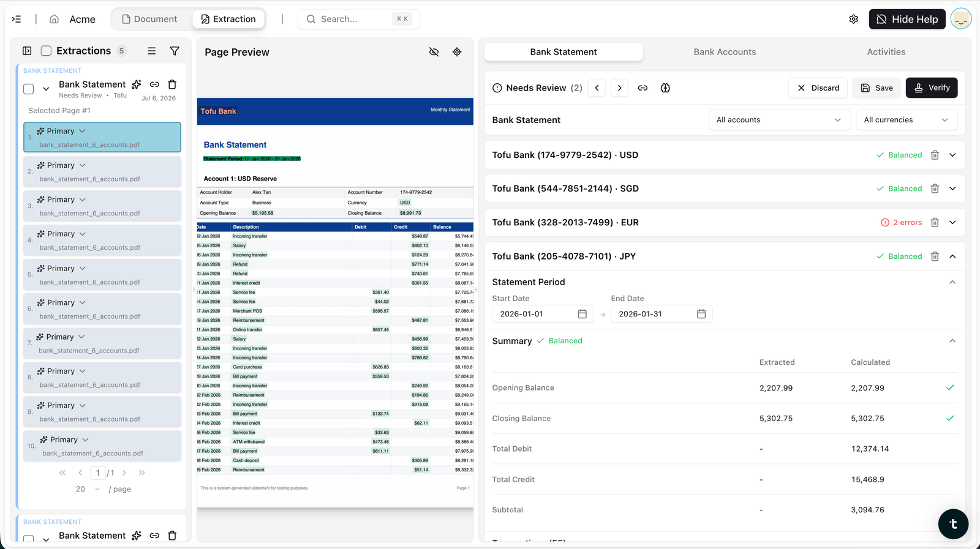
Task: Switch to the Extraction tab
Action: 228,19
